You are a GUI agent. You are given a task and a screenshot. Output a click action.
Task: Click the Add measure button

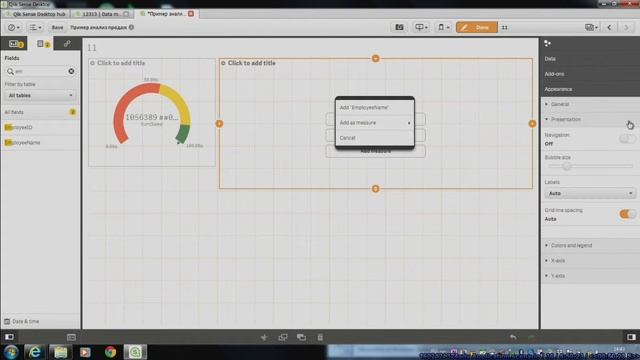point(376,151)
